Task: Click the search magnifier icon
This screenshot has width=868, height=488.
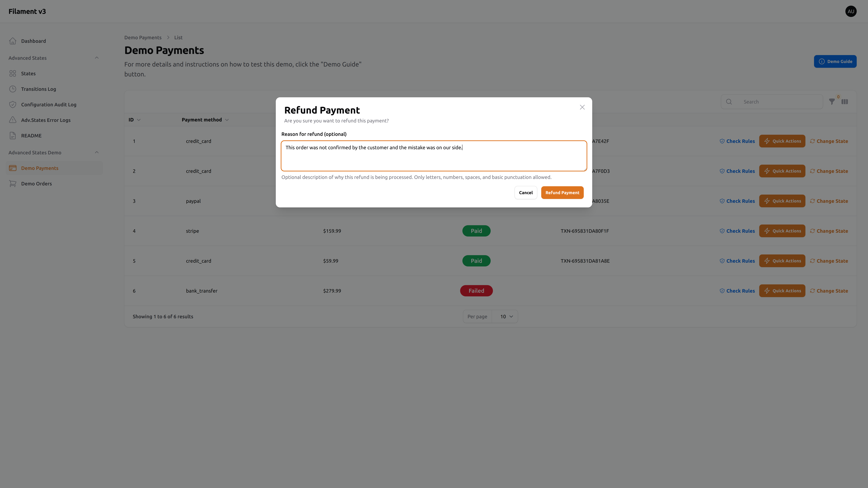Action: click(x=729, y=101)
